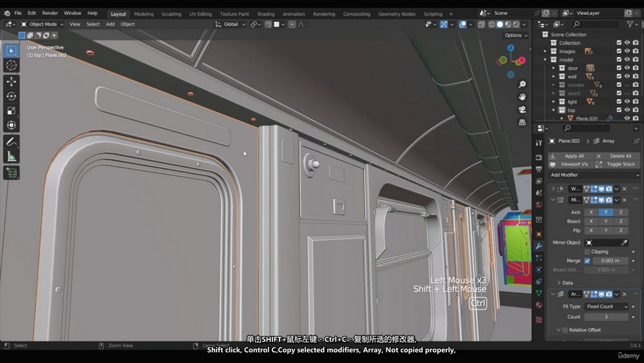Activate the Annotate tool

pos(11,142)
